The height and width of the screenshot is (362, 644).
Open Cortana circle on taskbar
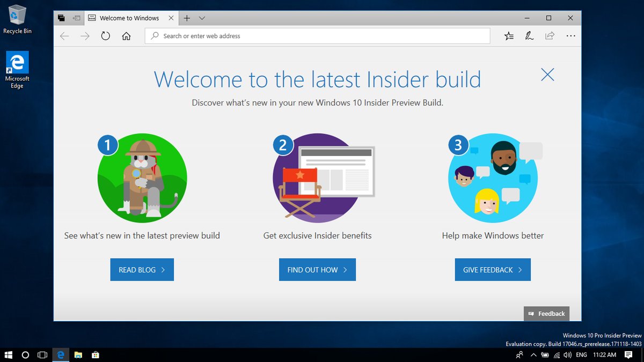coord(25,355)
